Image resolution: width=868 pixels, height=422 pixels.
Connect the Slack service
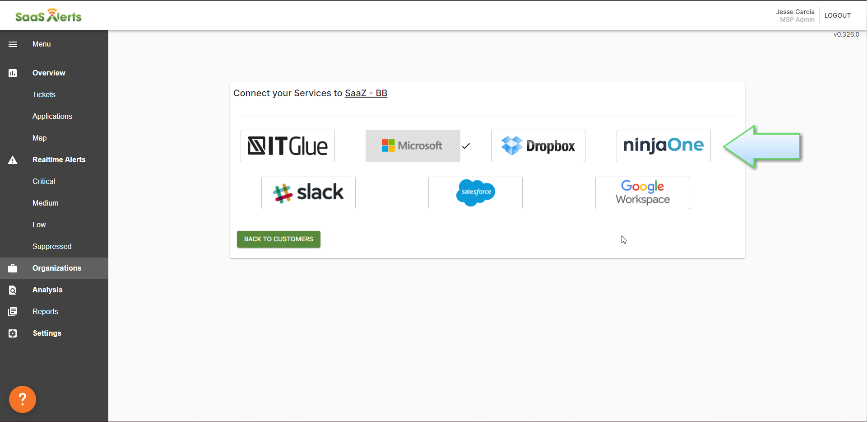pos(308,193)
